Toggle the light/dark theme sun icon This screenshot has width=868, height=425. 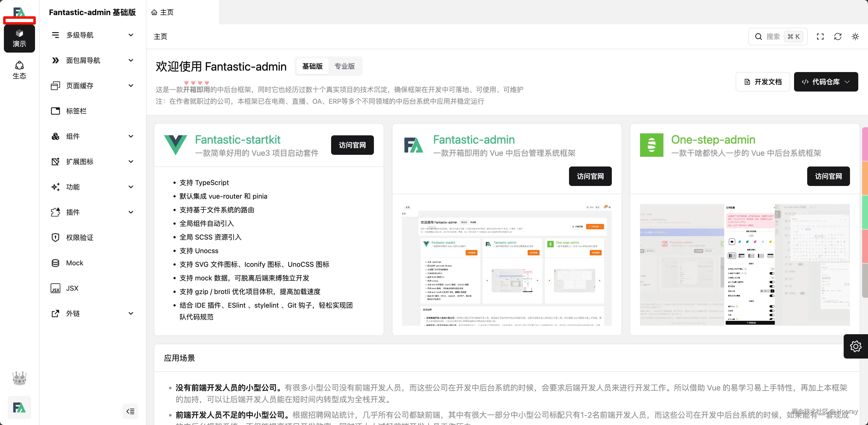pos(855,37)
